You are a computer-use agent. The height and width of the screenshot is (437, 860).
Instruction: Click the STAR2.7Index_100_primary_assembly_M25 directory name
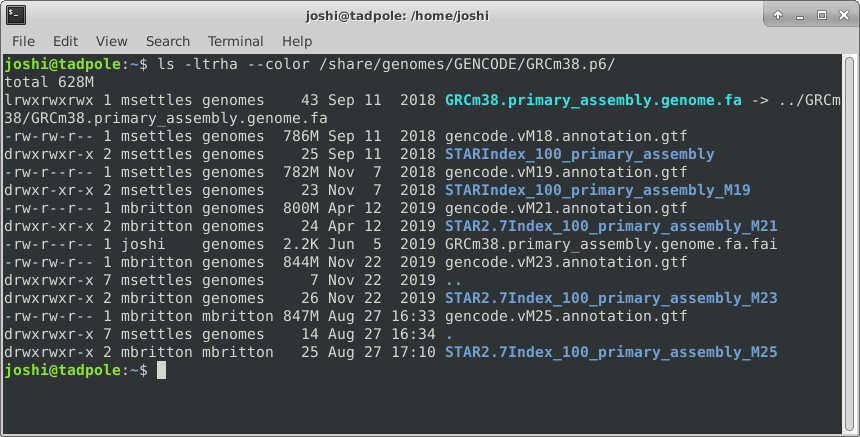[x=610, y=353]
